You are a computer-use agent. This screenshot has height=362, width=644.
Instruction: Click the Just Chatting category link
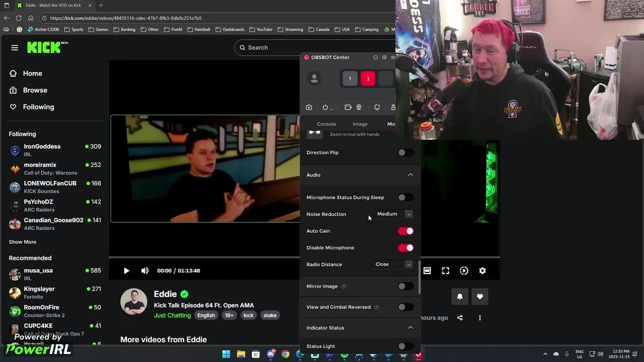(172, 315)
